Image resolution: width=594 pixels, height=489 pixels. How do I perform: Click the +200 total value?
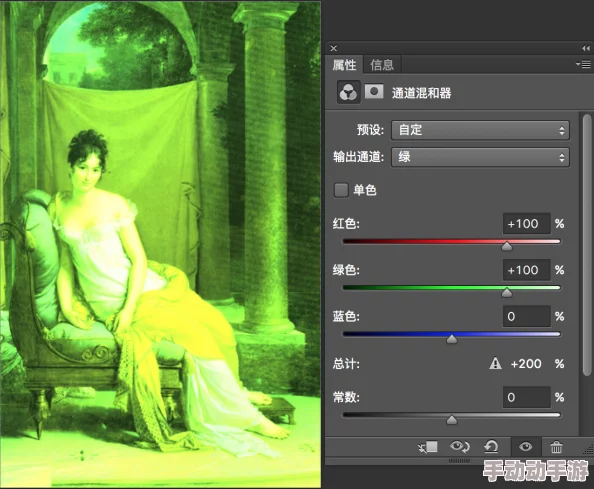pyautogui.click(x=526, y=364)
